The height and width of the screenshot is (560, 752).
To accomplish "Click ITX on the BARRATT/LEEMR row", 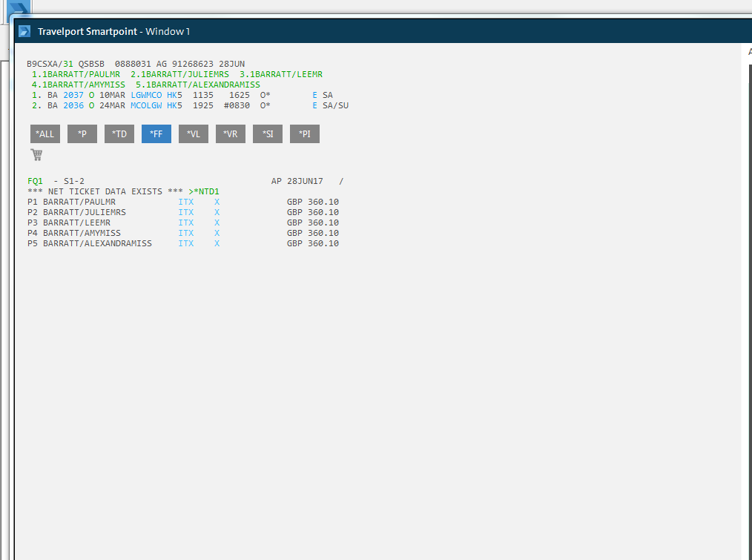I will 186,223.
